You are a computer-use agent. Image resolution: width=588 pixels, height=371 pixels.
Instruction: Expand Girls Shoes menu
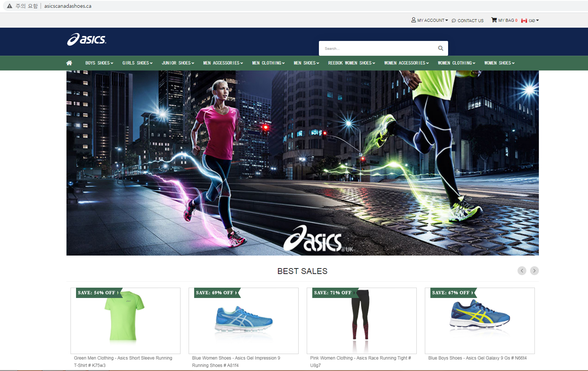137,63
